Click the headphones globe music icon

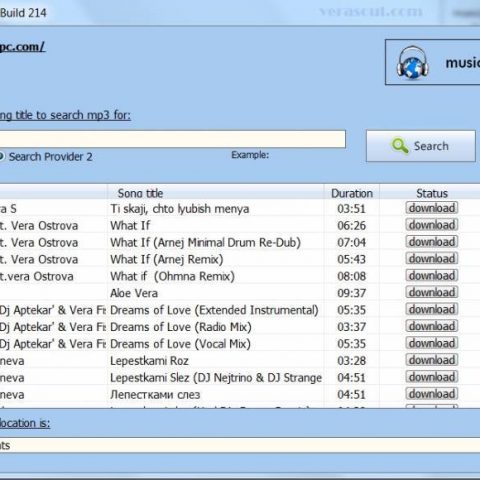[412, 62]
